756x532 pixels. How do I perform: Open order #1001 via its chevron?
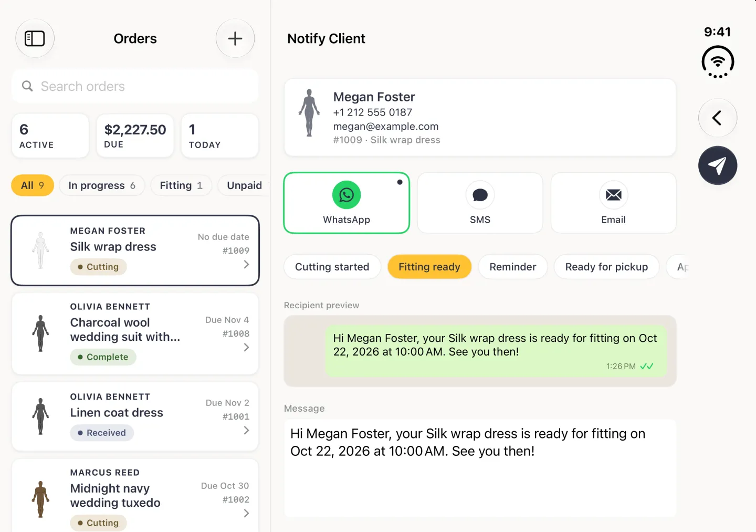point(246,431)
